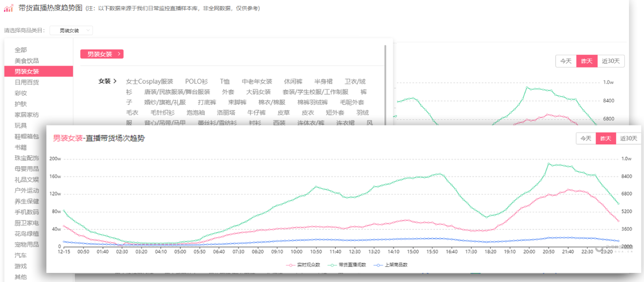Choose T恤 subcategory
Viewport: 644px width, 282px height.
click(x=224, y=81)
